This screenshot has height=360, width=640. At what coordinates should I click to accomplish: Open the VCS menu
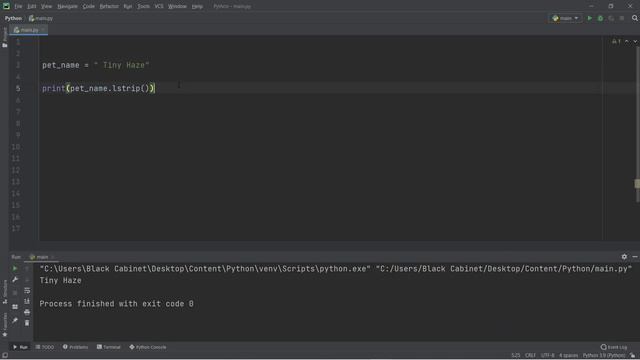(x=159, y=7)
